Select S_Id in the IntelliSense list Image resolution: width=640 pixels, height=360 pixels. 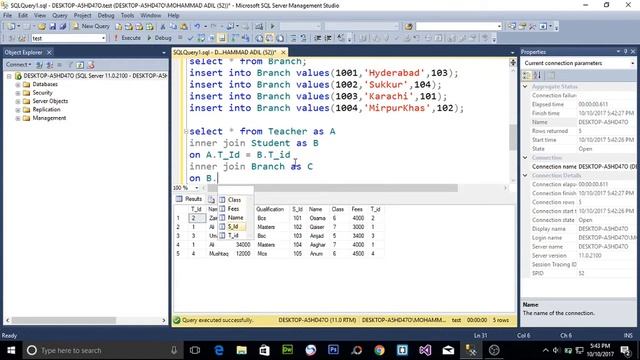click(232, 227)
